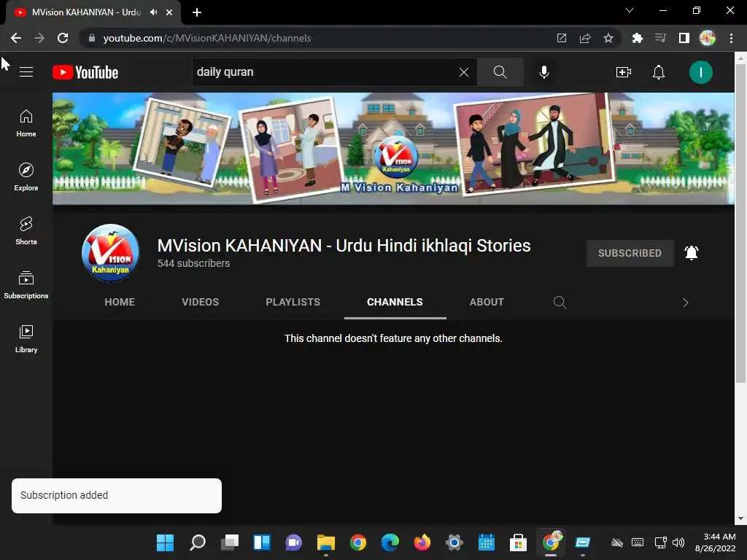Search within channel magnifier icon
This screenshot has width=747, height=560.
[560, 303]
